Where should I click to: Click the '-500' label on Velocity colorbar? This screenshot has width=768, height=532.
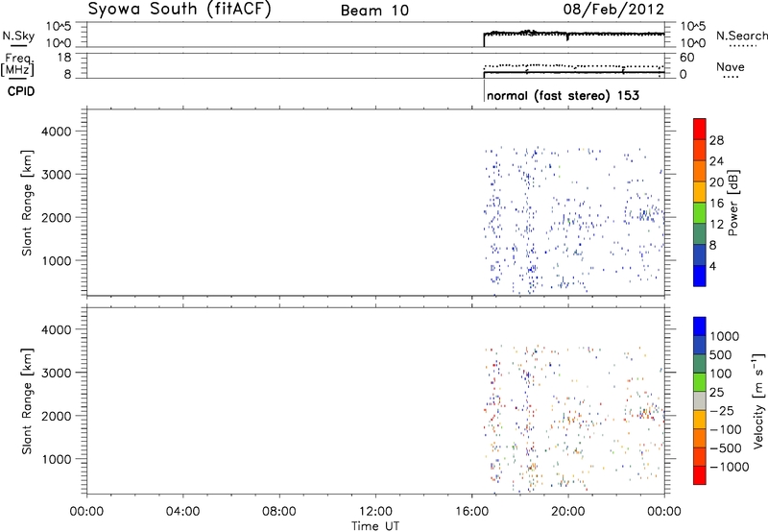(x=726, y=447)
